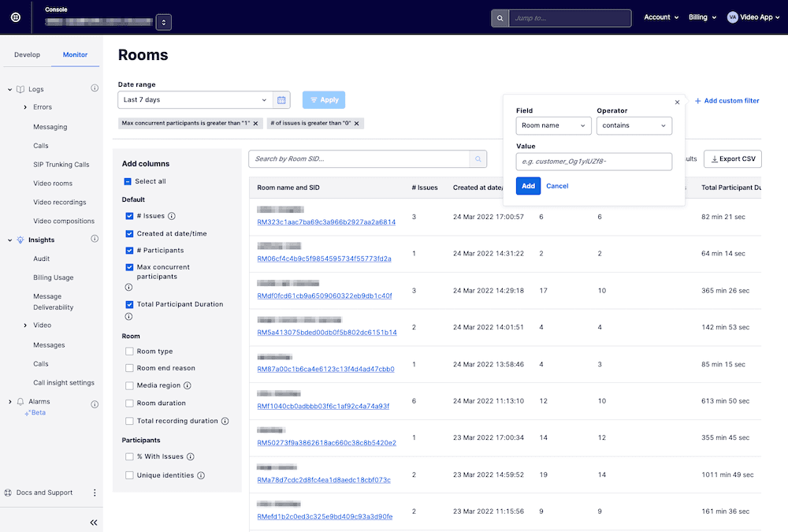This screenshot has width=788, height=532.
Task: Remove the '# of issues is greater than 0' filter
Action: (357, 123)
